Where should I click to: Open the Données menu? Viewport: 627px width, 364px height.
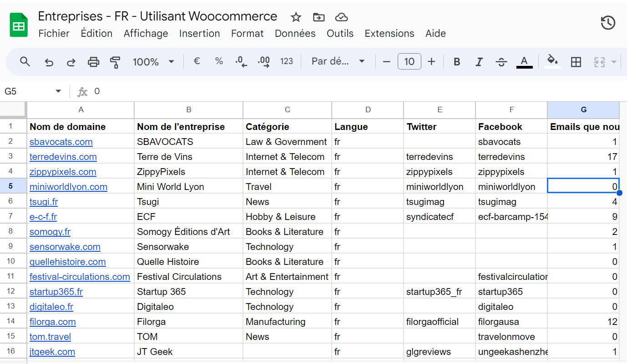click(x=295, y=33)
